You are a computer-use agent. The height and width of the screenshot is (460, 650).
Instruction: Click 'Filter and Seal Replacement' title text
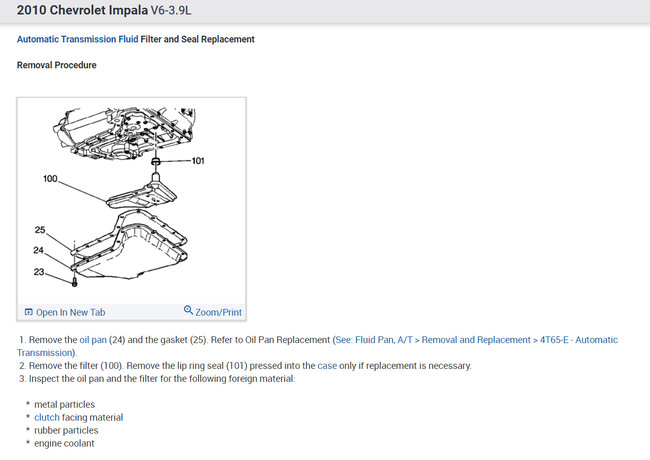[x=197, y=39]
